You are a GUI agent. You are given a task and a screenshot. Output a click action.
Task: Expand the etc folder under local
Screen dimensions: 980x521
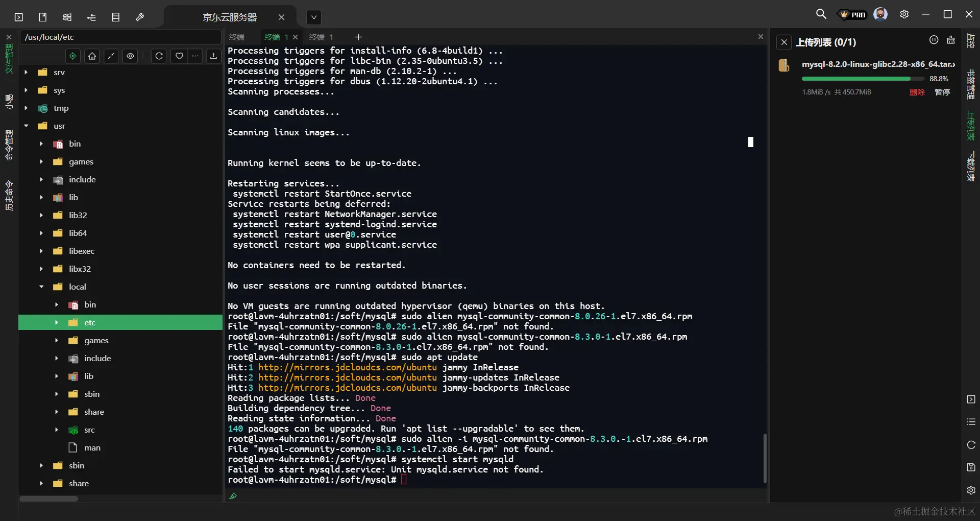pyautogui.click(x=57, y=323)
